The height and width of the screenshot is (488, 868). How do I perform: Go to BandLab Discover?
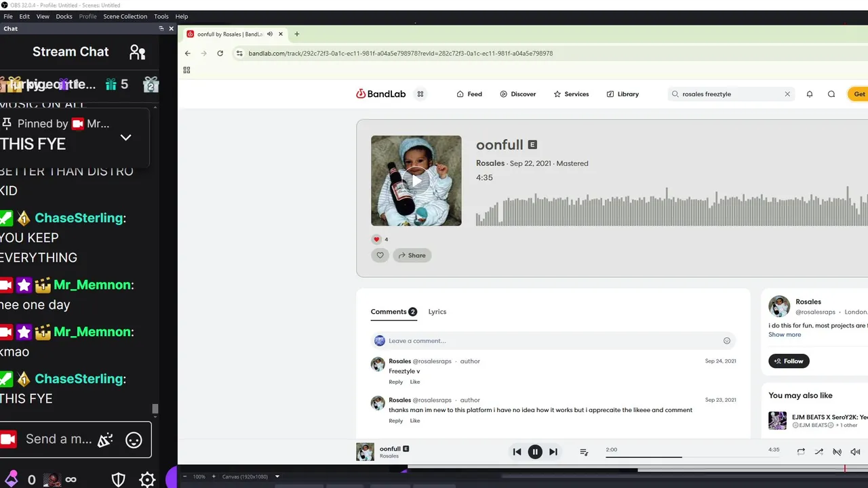click(x=518, y=94)
